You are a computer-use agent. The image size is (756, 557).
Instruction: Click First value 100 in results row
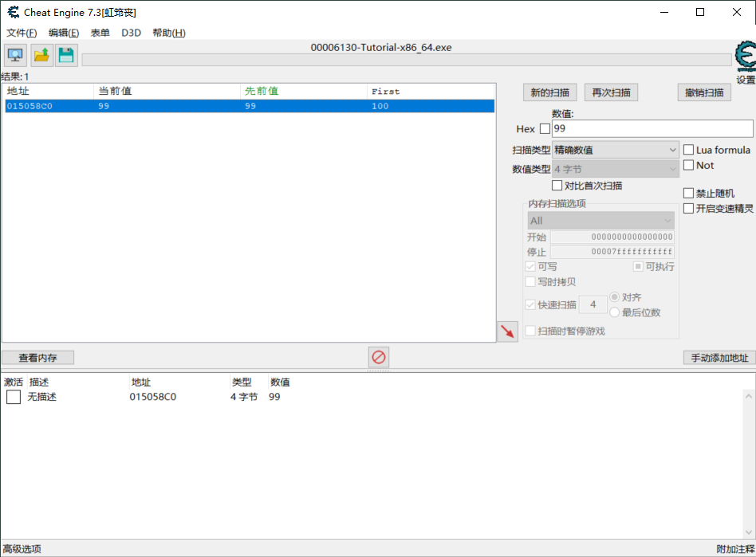tap(380, 106)
